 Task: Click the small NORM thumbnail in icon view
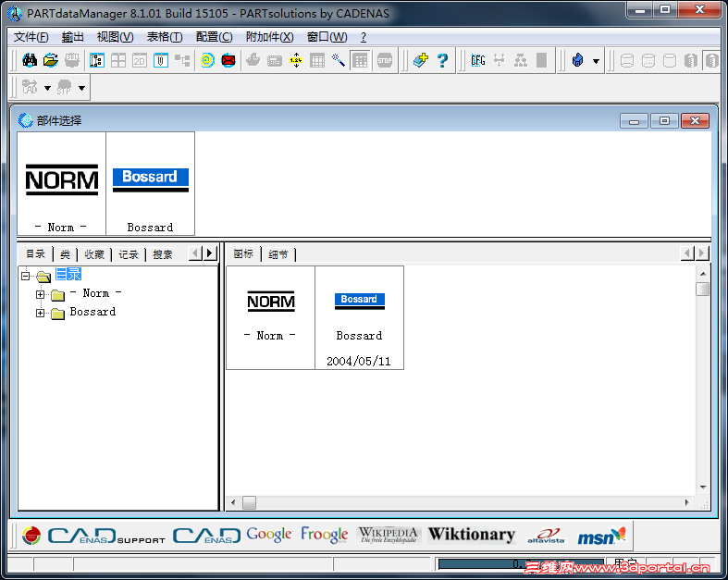point(271,317)
